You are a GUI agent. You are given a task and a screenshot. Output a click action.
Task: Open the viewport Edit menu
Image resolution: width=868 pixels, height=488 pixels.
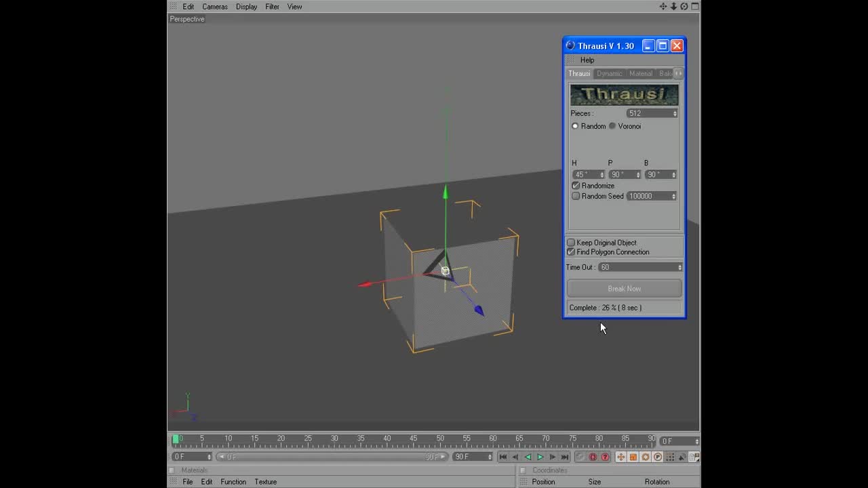click(x=188, y=7)
